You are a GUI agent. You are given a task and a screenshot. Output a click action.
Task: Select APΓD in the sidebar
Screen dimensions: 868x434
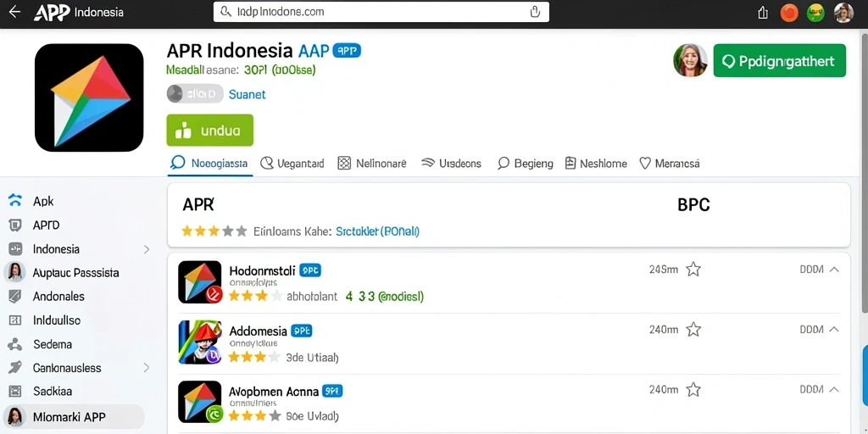point(46,225)
